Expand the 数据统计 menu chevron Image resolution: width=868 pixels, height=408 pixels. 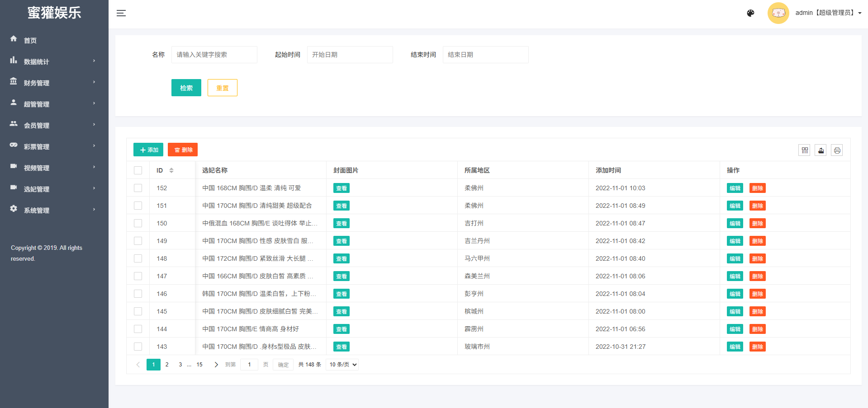[94, 61]
